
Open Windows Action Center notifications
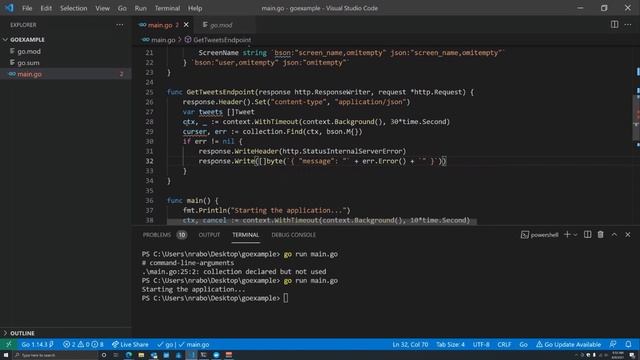[x=632, y=355]
